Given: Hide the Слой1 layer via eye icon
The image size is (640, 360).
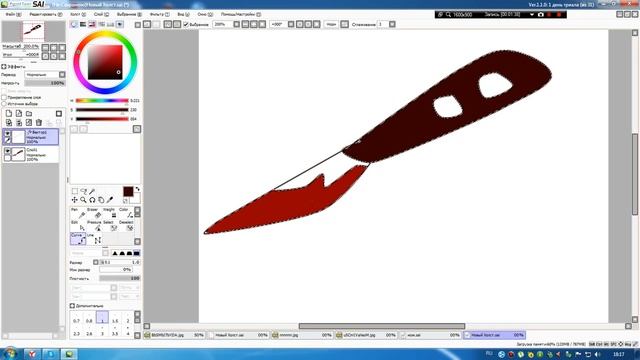Looking at the screenshot, I should 7,151.
